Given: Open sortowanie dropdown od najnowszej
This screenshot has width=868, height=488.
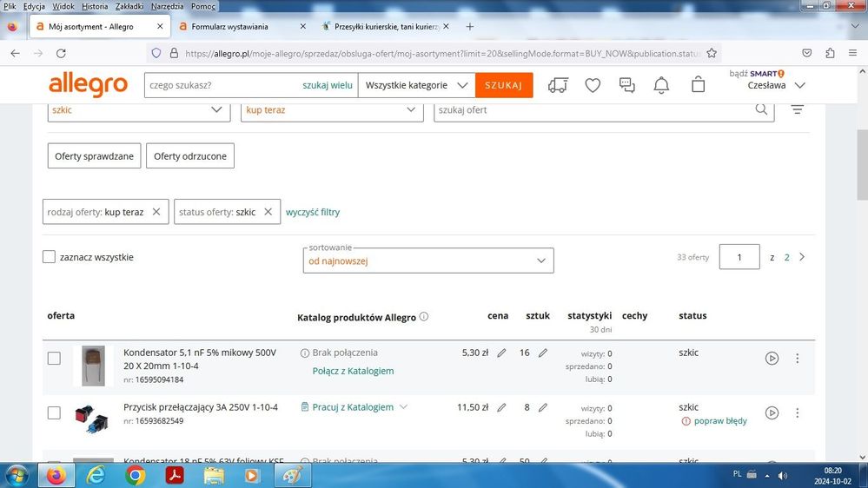Looking at the screenshot, I should tap(428, 260).
